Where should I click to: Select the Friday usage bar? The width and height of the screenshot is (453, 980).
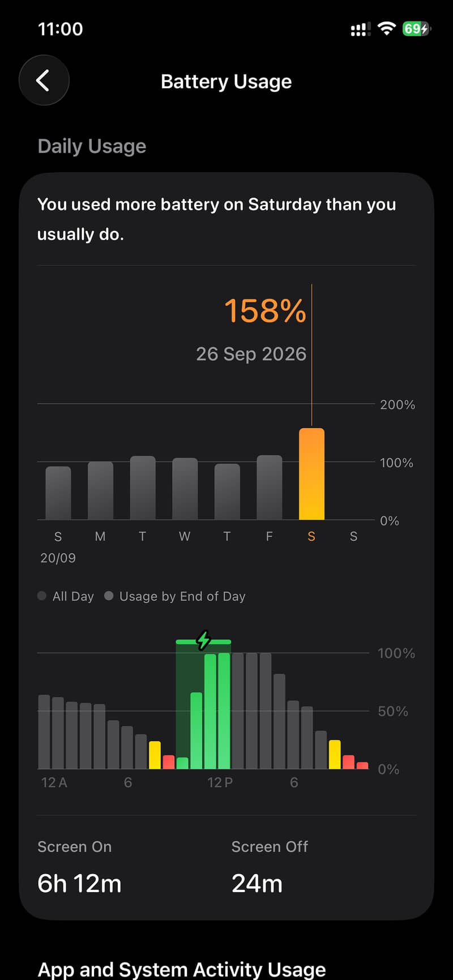269,487
